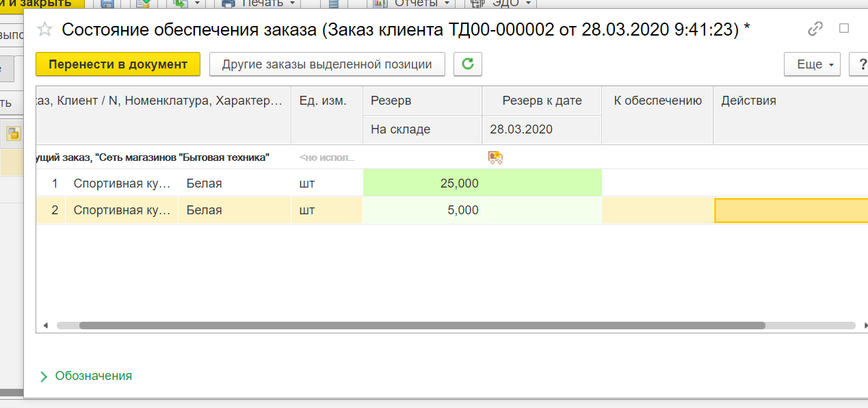Screen dimensions: 868x408
Task: Click the help question mark button
Action: pos(859,64)
